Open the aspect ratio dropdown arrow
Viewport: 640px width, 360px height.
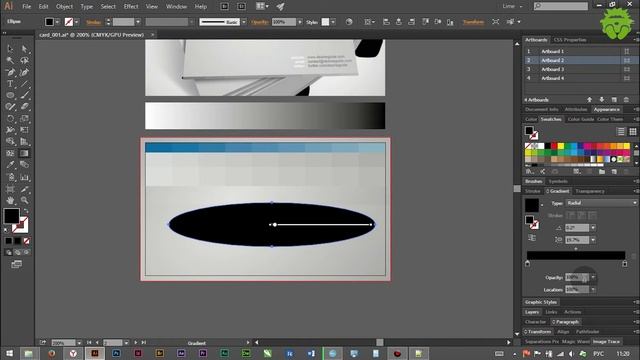[x=593, y=240]
